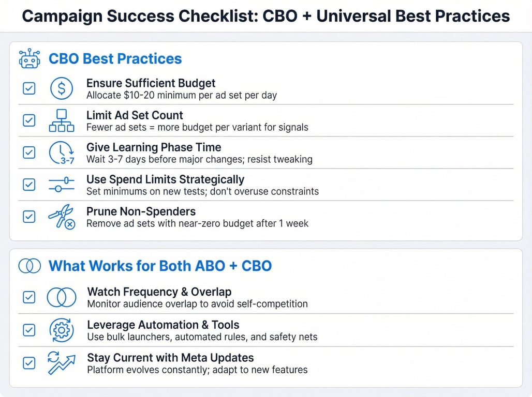Click the dollar sign budget icon
The image size is (532, 397).
[61, 88]
